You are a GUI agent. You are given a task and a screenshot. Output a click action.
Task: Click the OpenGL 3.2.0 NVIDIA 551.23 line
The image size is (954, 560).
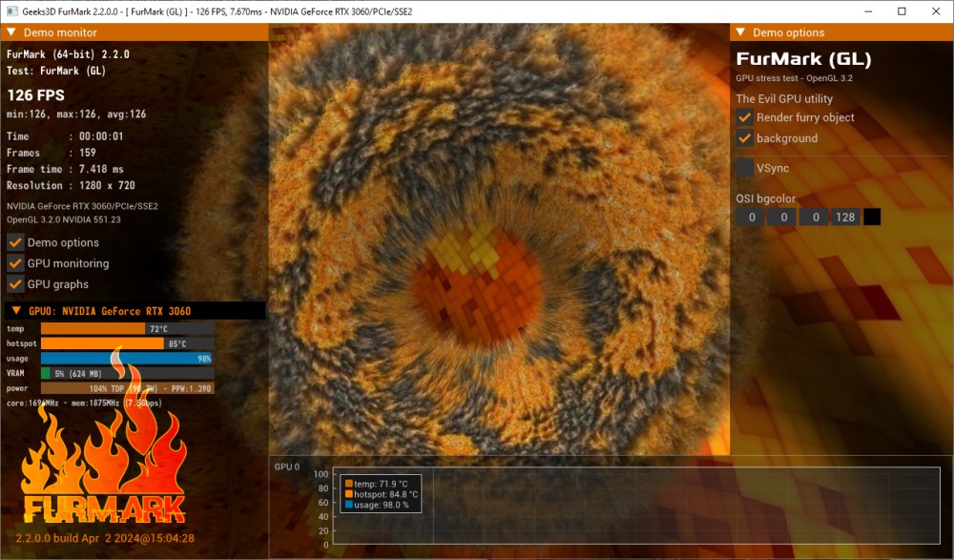(x=64, y=219)
